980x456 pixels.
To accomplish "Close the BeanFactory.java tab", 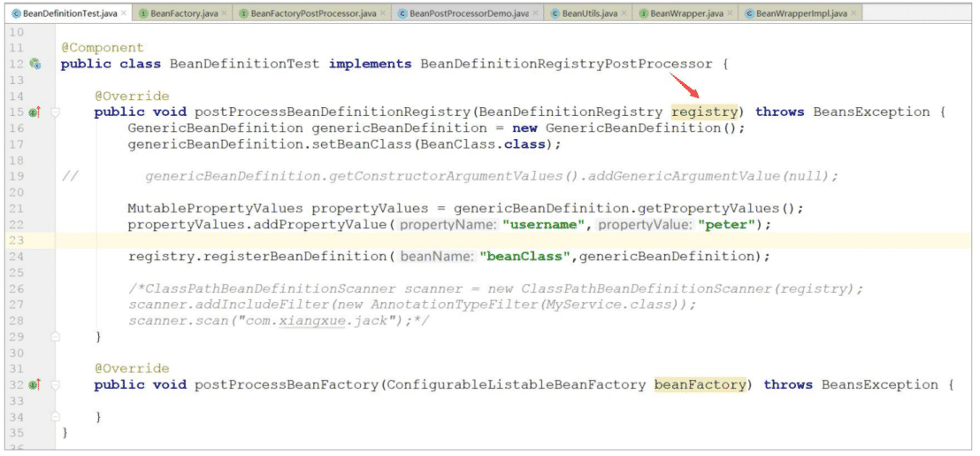I will (x=225, y=13).
